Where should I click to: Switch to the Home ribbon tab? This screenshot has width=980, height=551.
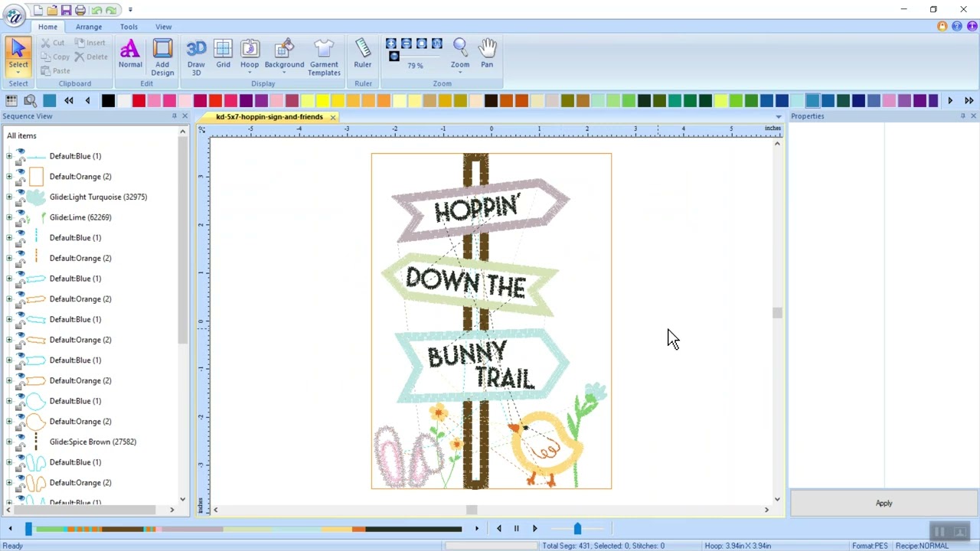pyautogui.click(x=47, y=27)
